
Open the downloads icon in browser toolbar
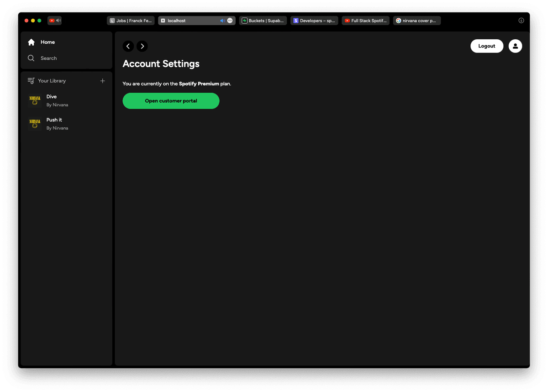click(x=521, y=21)
